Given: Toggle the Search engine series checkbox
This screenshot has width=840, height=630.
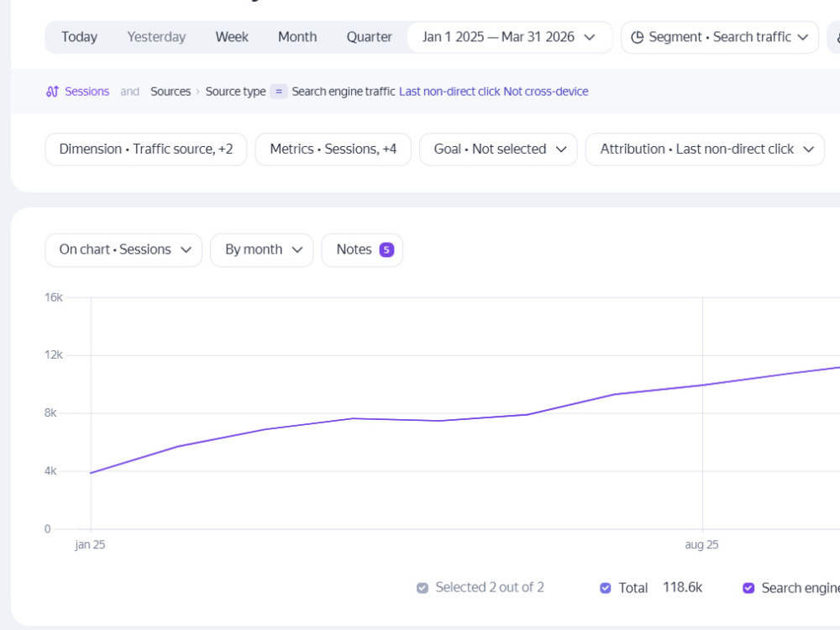Looking at the screenshot, I should pyautogui.click(x=748, y=588).
